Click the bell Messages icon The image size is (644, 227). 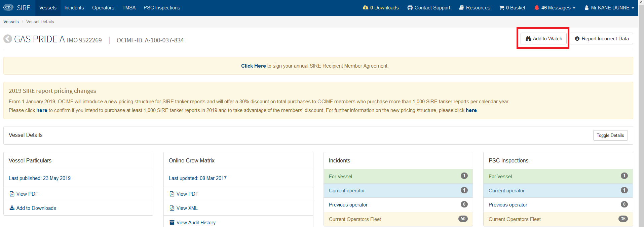coord(537,7)
